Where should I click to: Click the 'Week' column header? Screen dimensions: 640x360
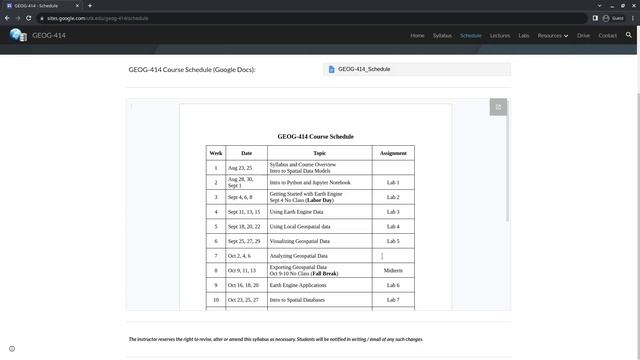coord(216,153)
